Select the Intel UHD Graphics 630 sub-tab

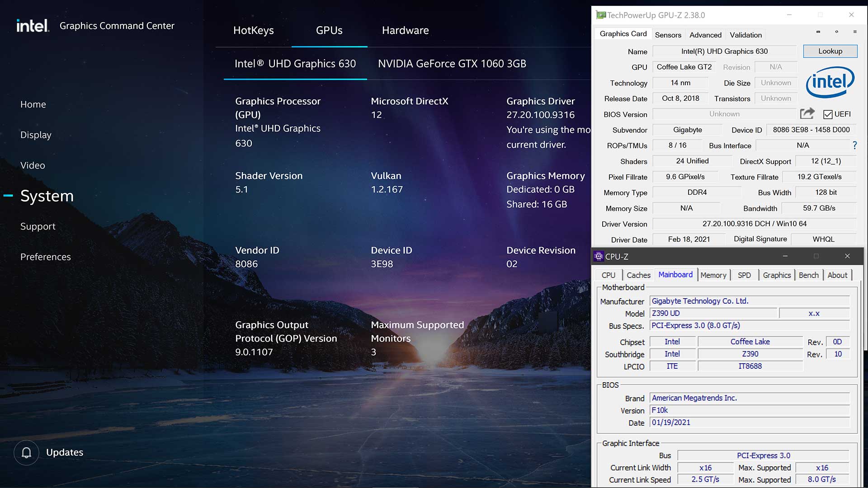(x=295, y=64)
